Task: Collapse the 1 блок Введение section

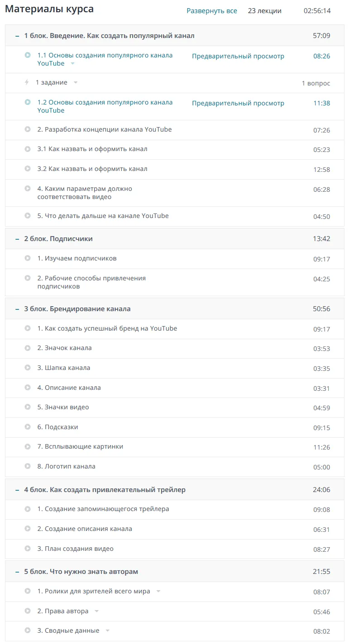Action: [x=17, y=36]
